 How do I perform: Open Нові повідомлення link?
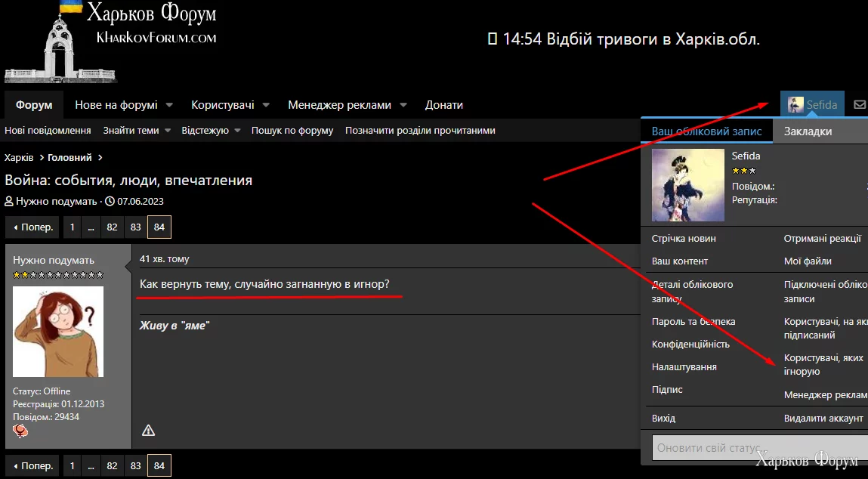[48, 131]
